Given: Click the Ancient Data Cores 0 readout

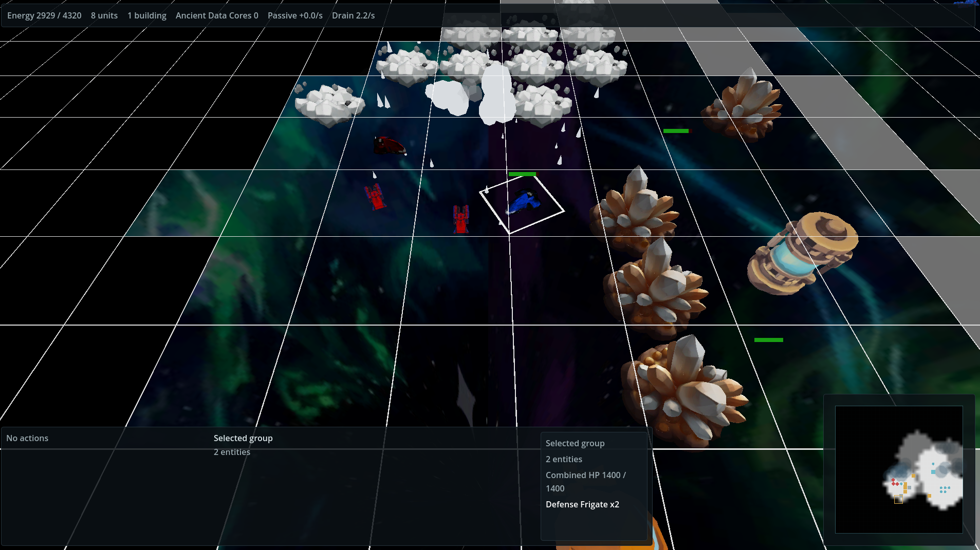Looking at the screenshot, I should point(217,15).
